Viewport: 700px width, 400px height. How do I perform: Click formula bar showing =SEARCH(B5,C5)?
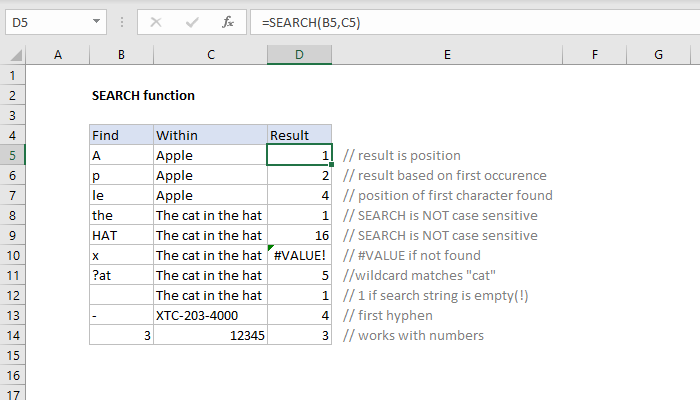tap(475, 22)
